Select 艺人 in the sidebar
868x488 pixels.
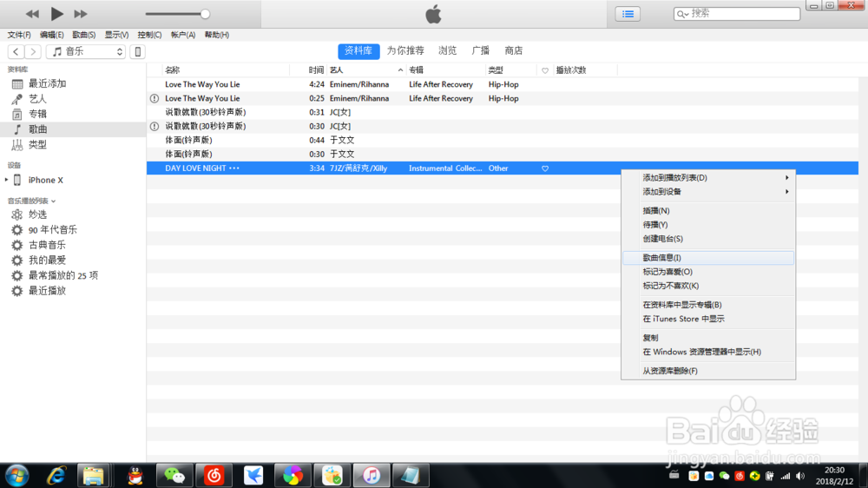point(73,99)
